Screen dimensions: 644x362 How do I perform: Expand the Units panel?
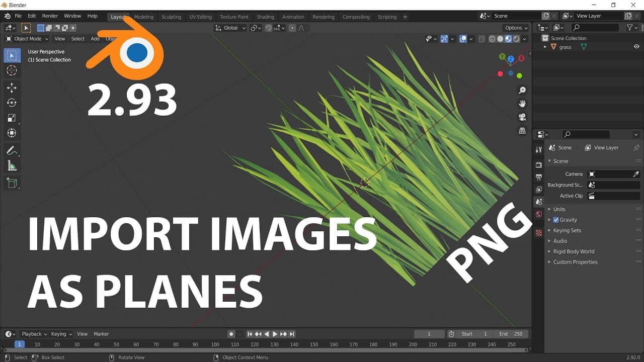(559, 209)
